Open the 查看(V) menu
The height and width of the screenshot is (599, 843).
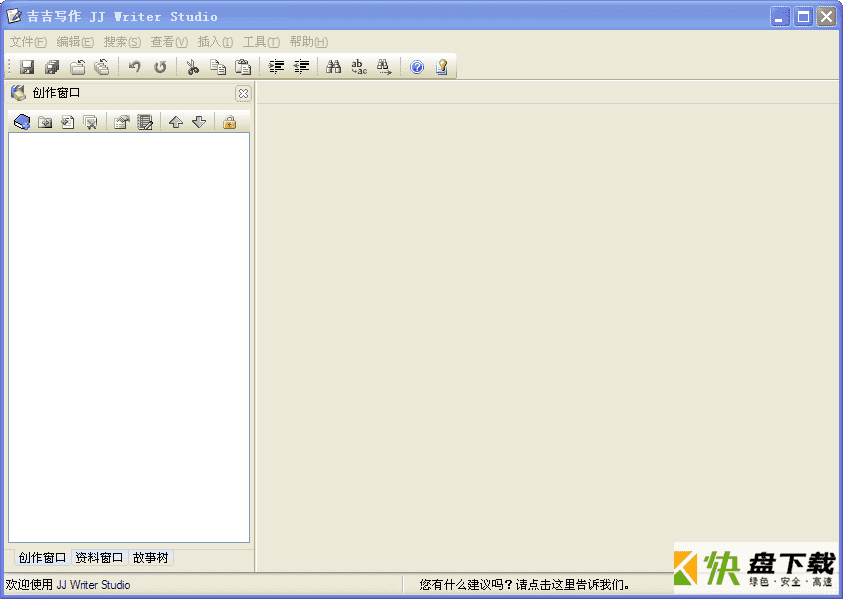click(x=169, y=42)
